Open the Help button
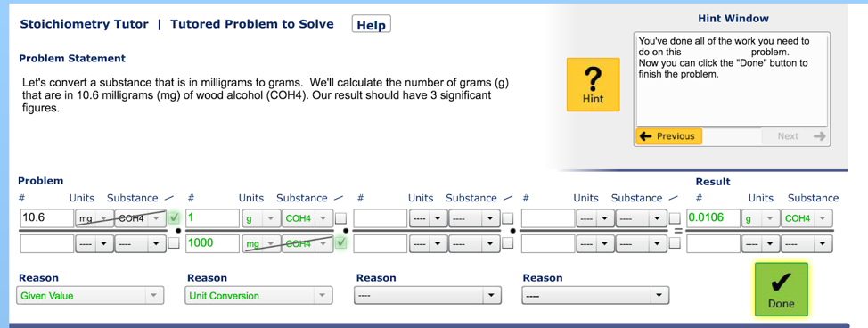 371,24
